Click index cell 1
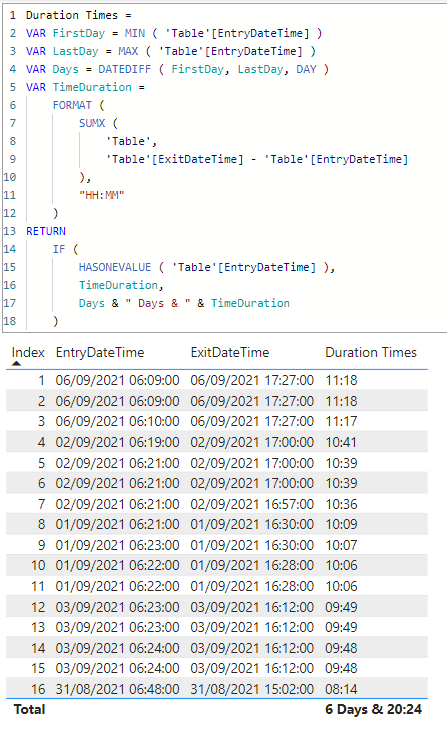This screenshot has height=737, width=447. (x=41, y=380)
